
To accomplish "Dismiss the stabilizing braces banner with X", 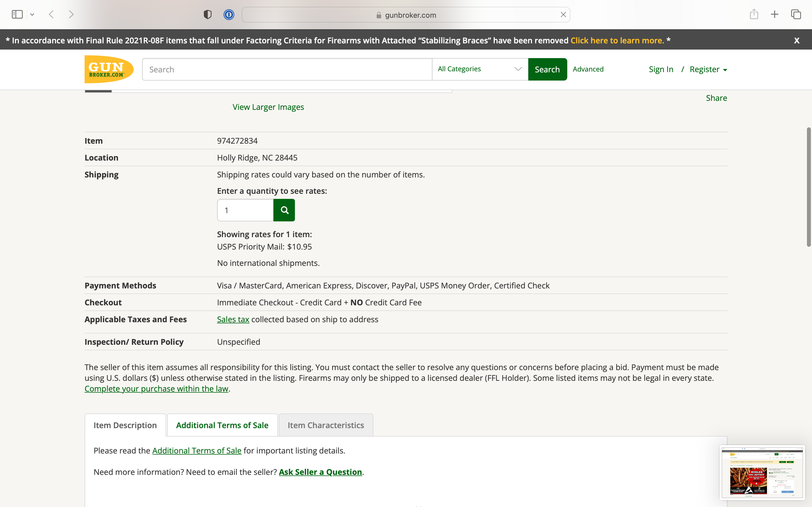I will click(796, 40).
